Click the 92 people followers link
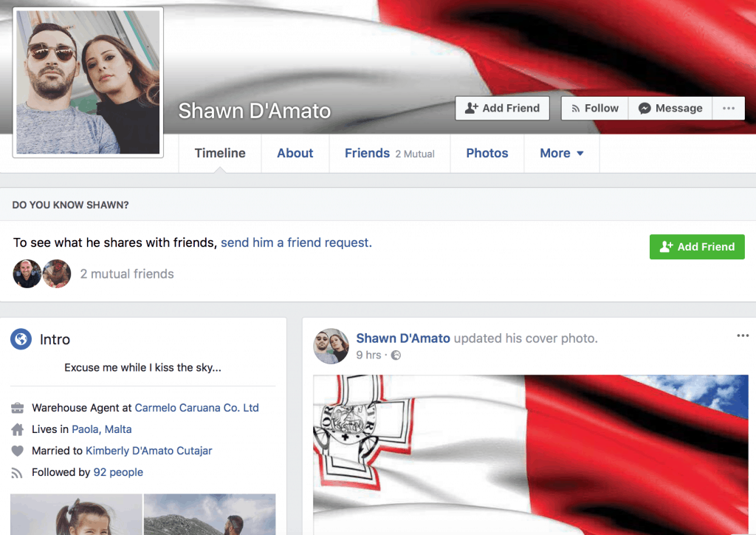756x535 pixels. [x=117, y=471]
